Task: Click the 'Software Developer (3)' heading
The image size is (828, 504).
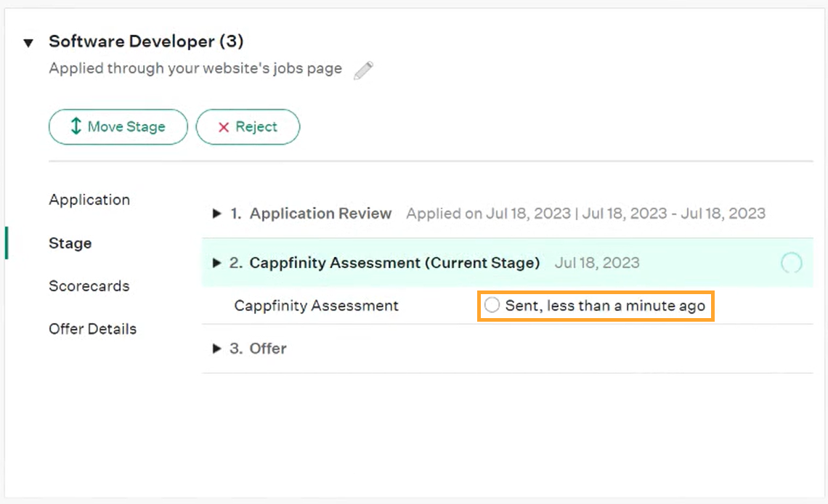Action: (x=146, y=41)
